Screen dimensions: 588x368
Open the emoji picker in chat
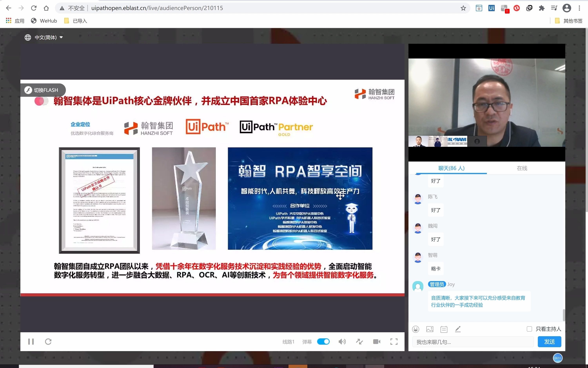tap(416, 329)
